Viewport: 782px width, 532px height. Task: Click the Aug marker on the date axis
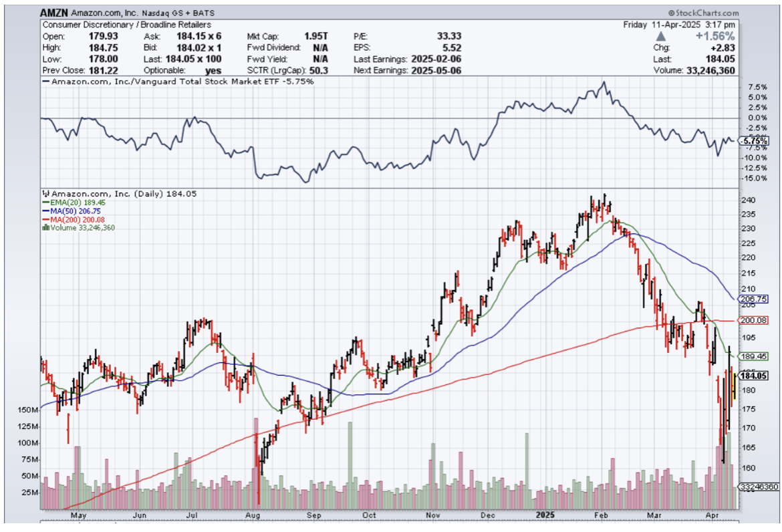252,516
